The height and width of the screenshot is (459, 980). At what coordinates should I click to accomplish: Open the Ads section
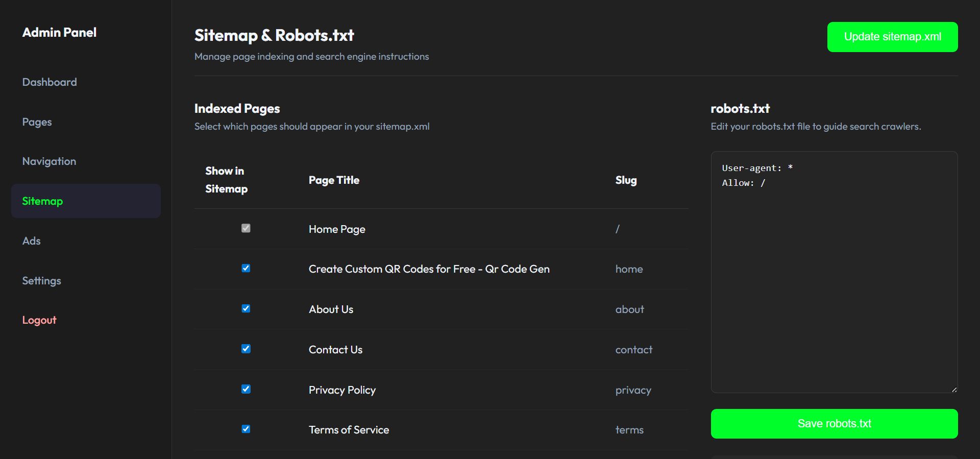[x=31, y=241]
